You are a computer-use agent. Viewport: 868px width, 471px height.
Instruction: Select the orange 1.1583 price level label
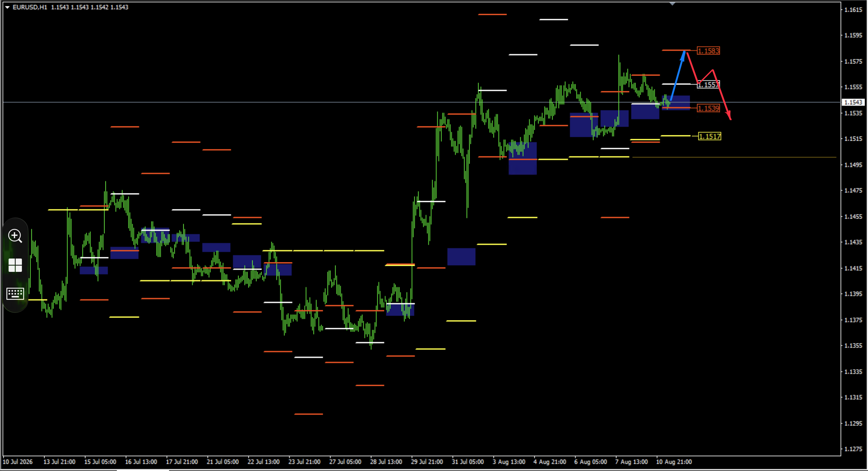pyautogui.click(x=708, y=51)
